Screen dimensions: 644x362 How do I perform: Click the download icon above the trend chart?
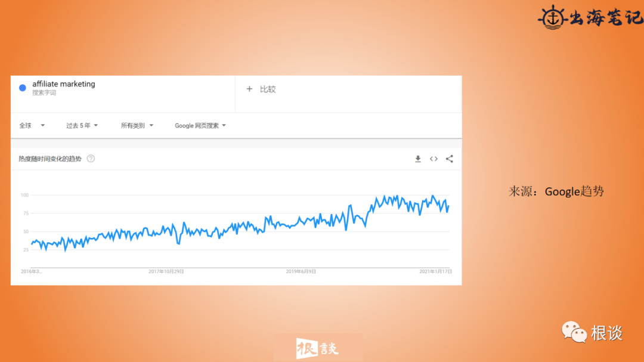[418, 159]
